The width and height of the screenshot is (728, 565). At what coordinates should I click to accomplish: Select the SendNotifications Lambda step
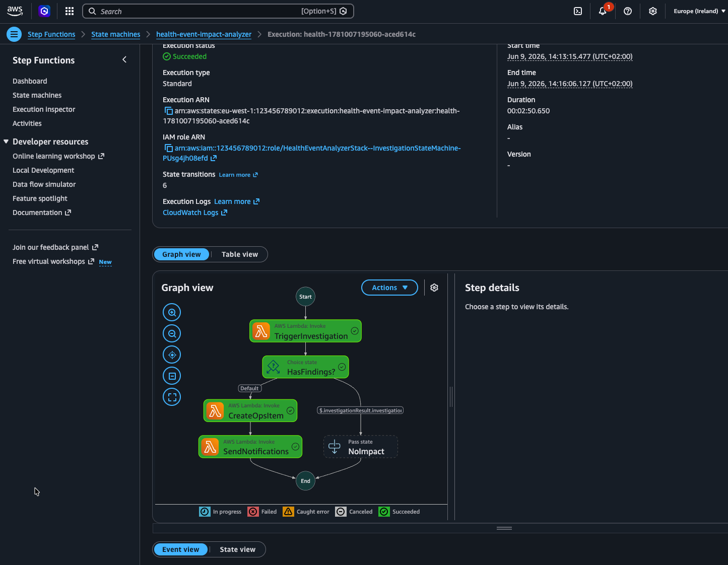click(250, 447)
